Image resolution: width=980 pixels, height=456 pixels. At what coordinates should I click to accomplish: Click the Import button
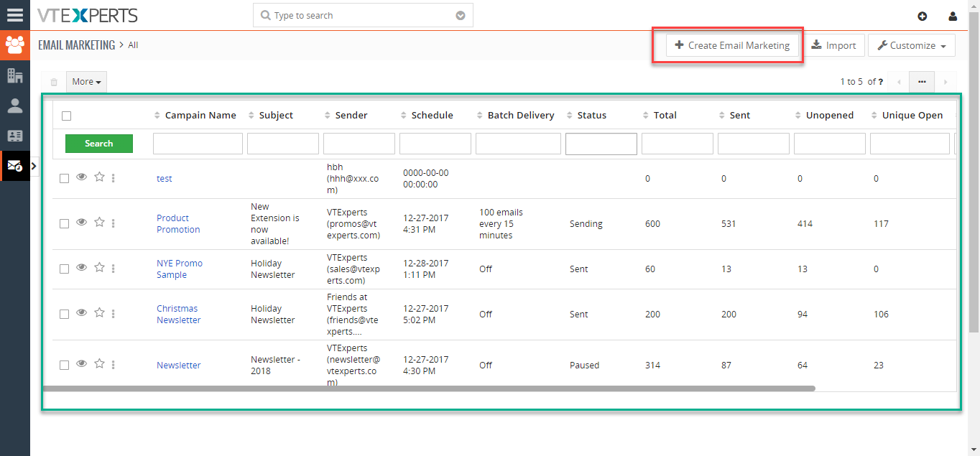coord(833,45)
